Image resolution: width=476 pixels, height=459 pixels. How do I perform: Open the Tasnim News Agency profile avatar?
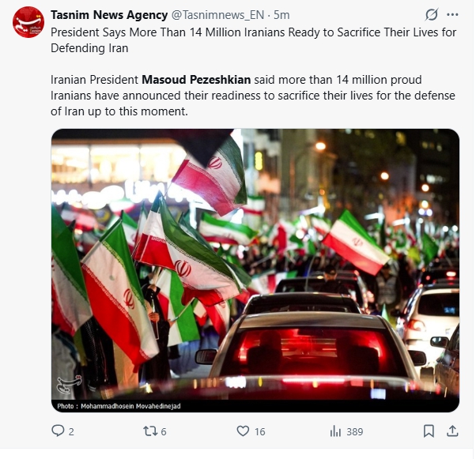28,22
